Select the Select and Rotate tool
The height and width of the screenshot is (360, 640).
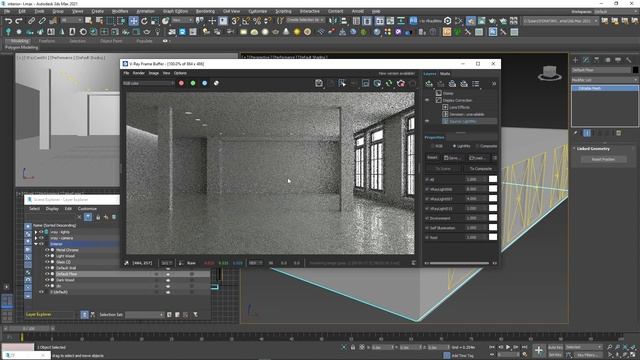pyautogui.click(x=144, y=21)
